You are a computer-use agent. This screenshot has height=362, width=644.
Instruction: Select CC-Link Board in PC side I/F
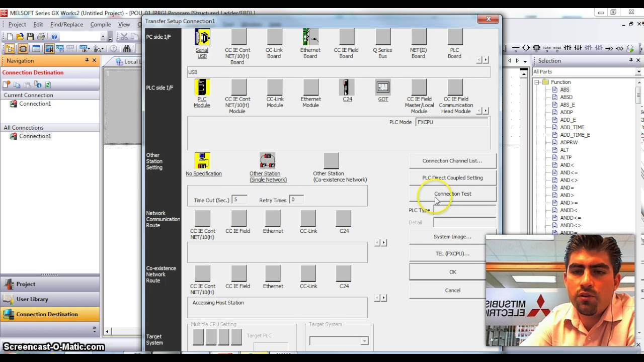pyautogui.click(x=275, y=37)
